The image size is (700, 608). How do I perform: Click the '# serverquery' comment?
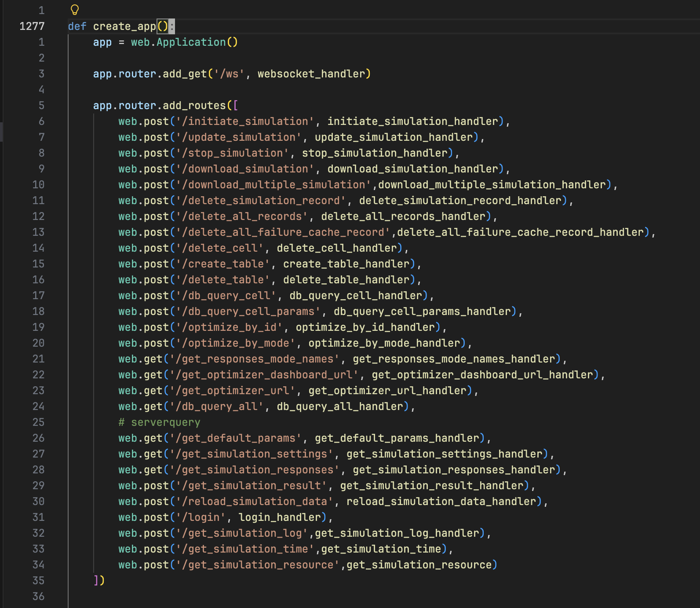(159, 422)
